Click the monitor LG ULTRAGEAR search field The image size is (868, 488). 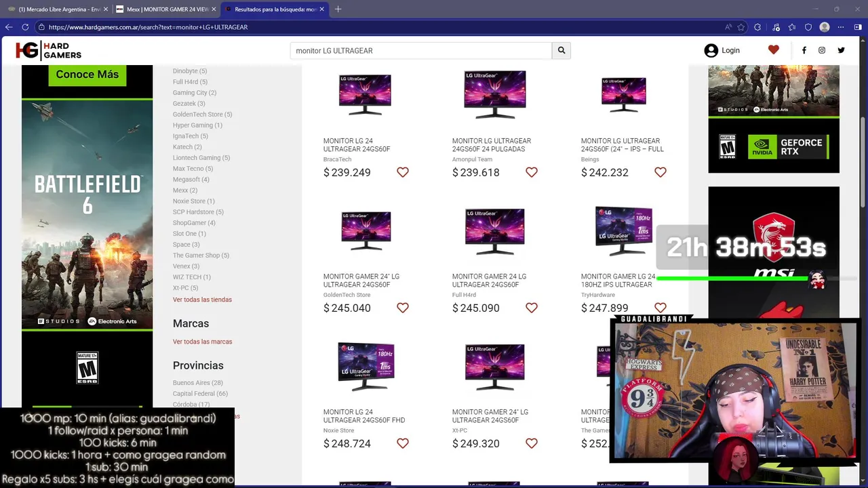[x=421, y=51]
